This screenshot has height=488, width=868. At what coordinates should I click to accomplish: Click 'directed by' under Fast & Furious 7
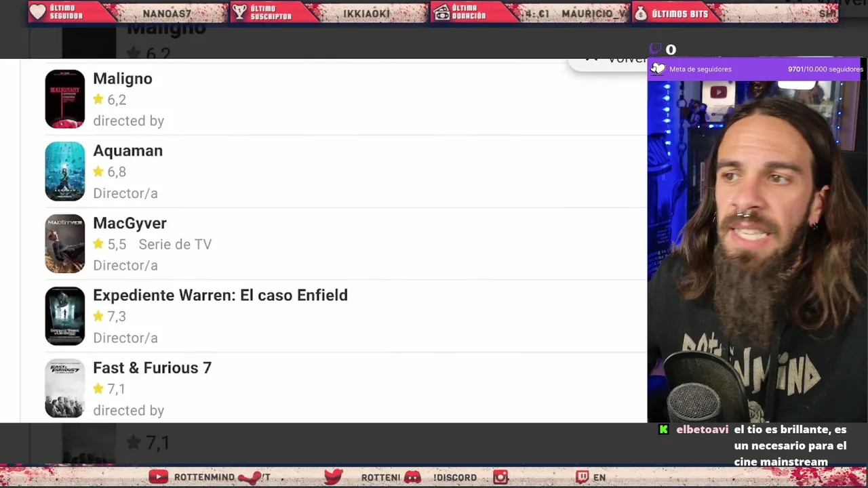128,410
